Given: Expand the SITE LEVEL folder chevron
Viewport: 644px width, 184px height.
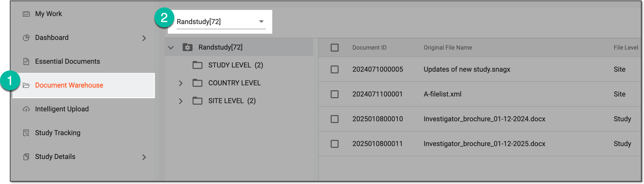Looking at the screenshot, I should coord(181,101).
